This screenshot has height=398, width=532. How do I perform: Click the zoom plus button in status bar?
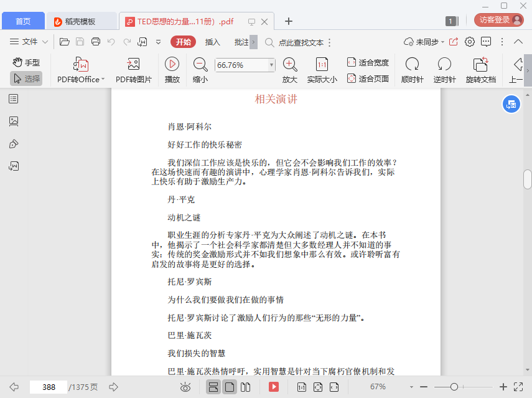coord(503,387)
